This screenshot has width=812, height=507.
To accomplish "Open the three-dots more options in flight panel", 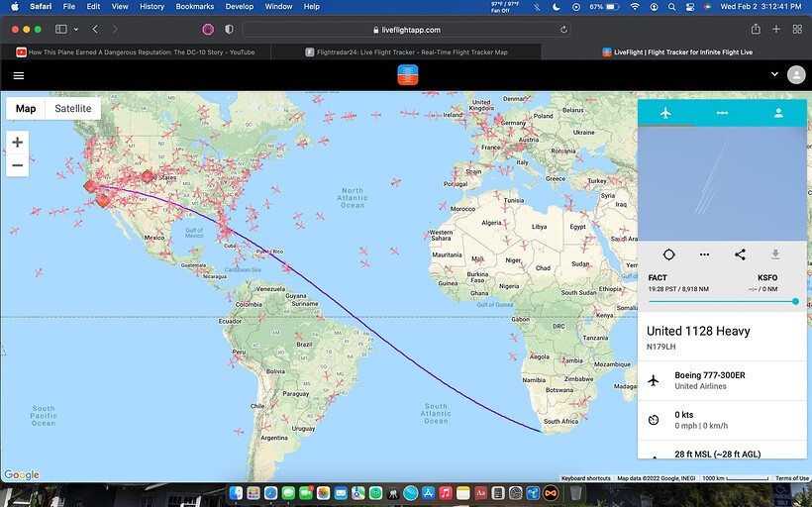I will pyautogui.click(x=704, y=254).
